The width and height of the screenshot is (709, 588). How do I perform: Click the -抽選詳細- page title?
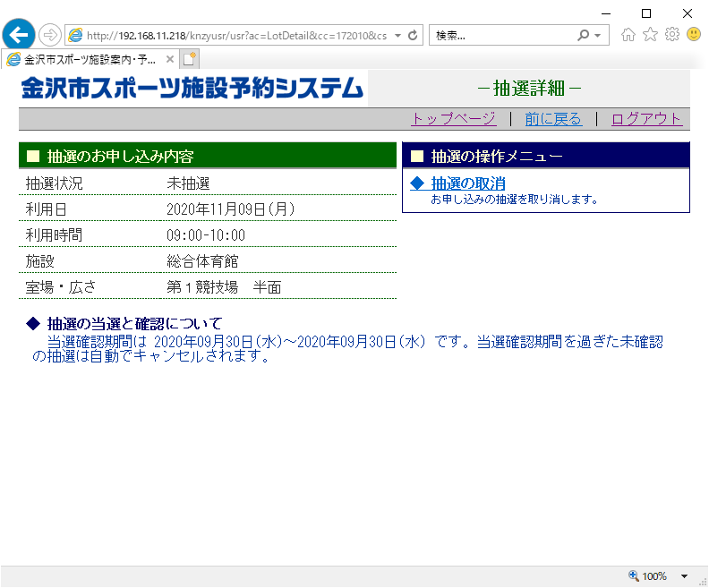[529, 88]
